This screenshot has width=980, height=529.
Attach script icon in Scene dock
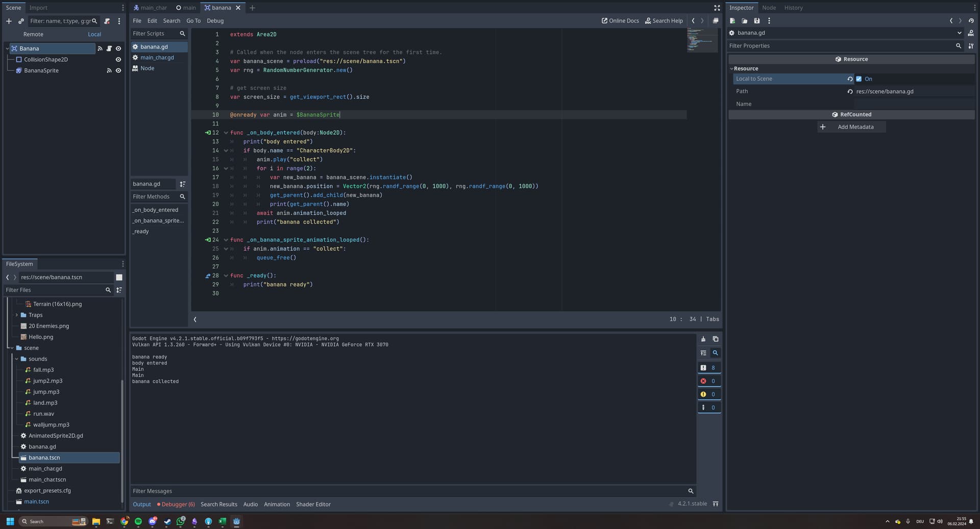point(107,21)
